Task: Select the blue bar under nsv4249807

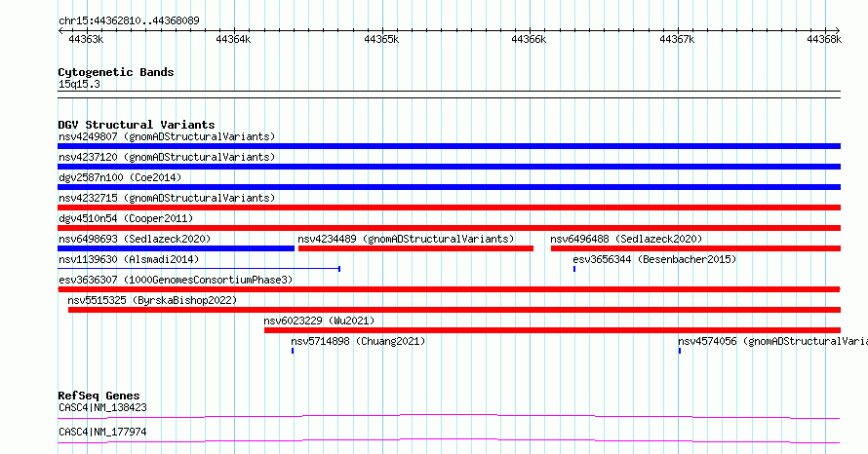Action: coord(449,146)
